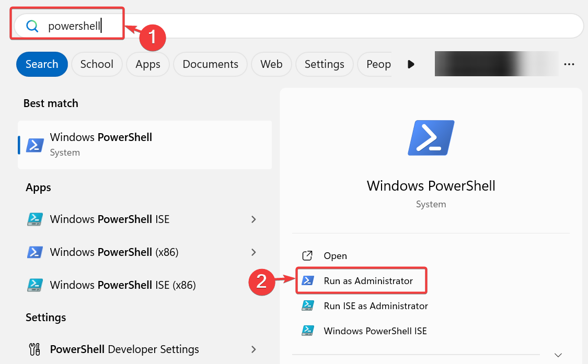Click the Run ISE as Administrator icon
The height and width of the screenshot is (364, 588).
(x=308, y=306)
